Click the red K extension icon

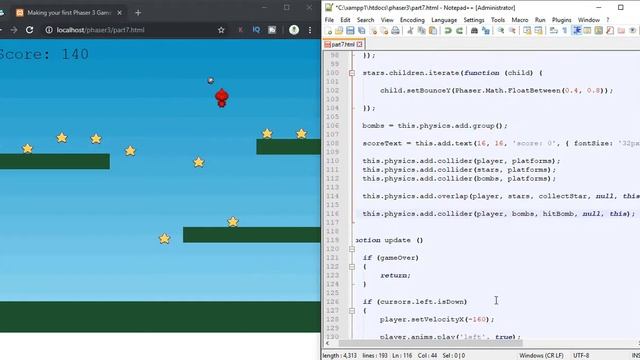click(240, 30)
